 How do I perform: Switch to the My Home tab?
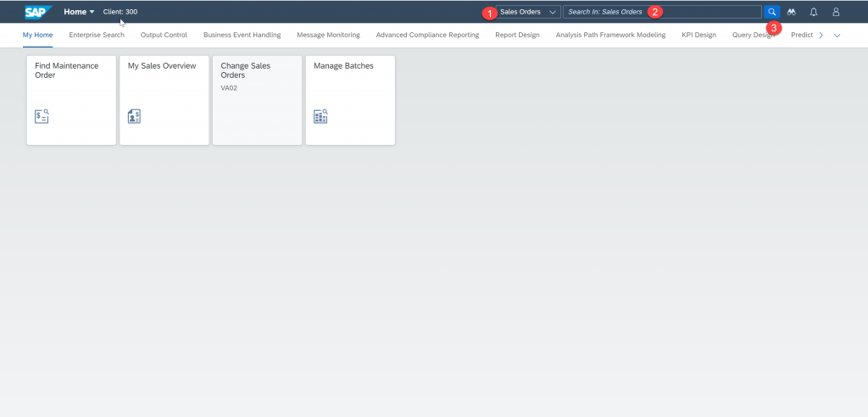37,35
